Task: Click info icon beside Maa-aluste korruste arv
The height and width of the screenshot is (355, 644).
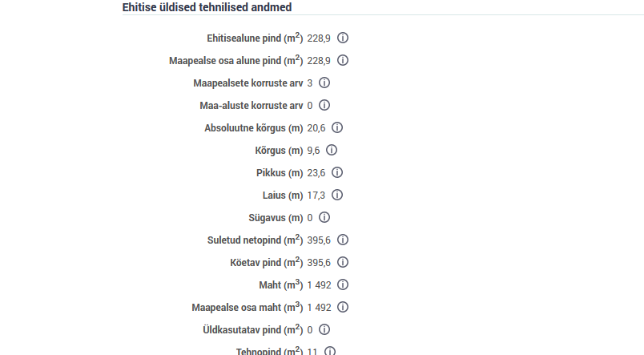Action: pos(324,105)
